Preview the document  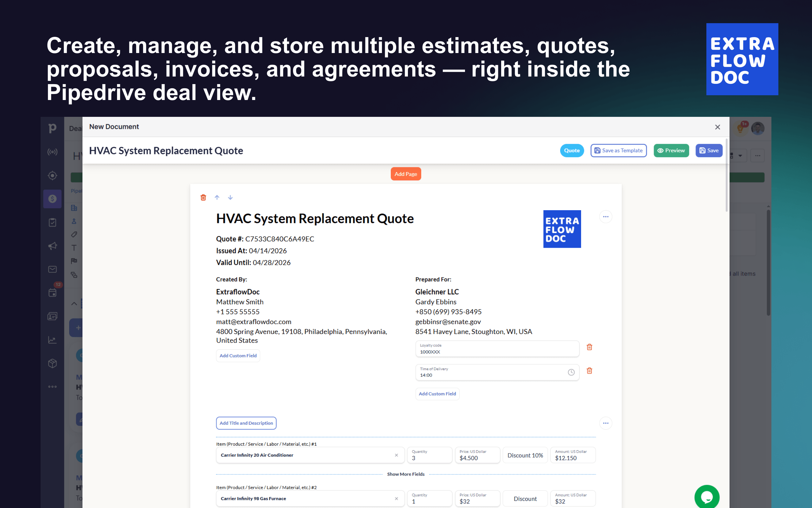pos(671,150)
